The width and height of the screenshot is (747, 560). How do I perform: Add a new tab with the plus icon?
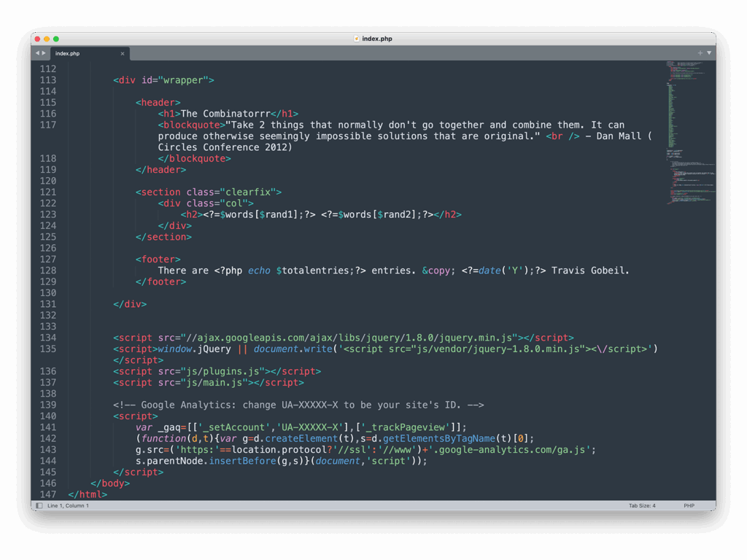(x=700, y=52)
